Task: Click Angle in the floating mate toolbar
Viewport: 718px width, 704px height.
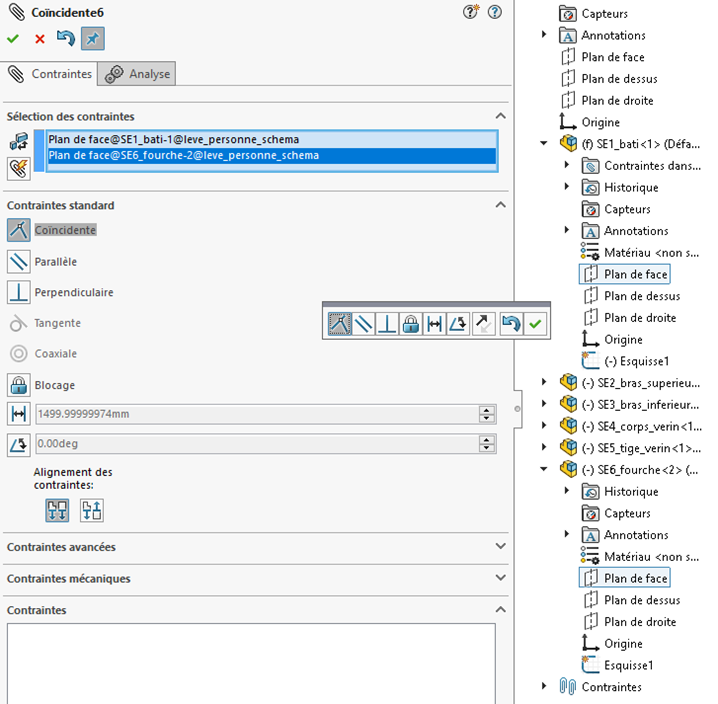Action: 458,324
